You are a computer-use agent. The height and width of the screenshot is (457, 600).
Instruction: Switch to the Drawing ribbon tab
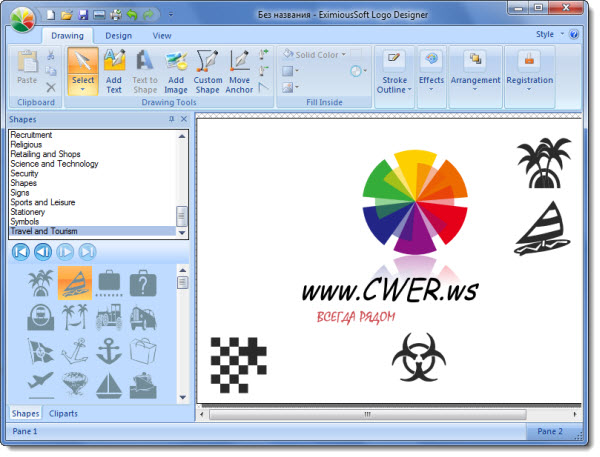67,36
